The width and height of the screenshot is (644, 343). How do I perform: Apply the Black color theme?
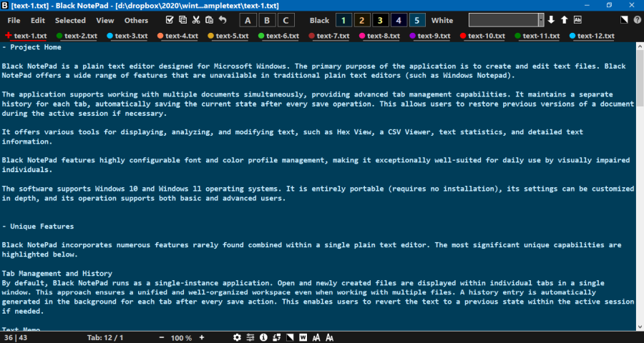click(320, 20)
